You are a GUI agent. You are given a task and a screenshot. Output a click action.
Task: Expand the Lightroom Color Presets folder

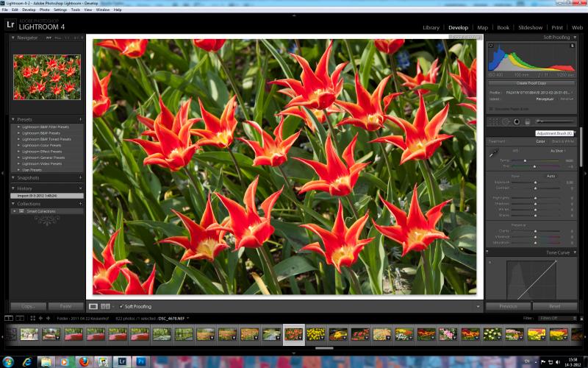pos(18,145)
